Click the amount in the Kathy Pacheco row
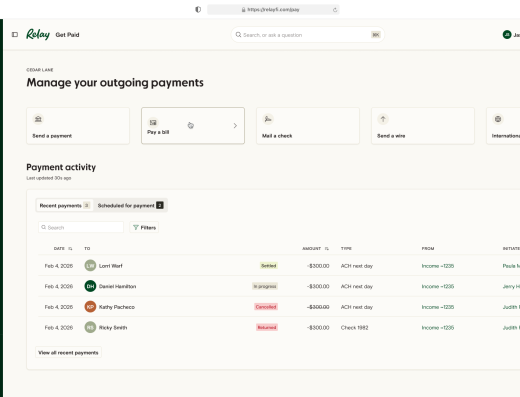 pyautogui.click(x=318, y=307)
